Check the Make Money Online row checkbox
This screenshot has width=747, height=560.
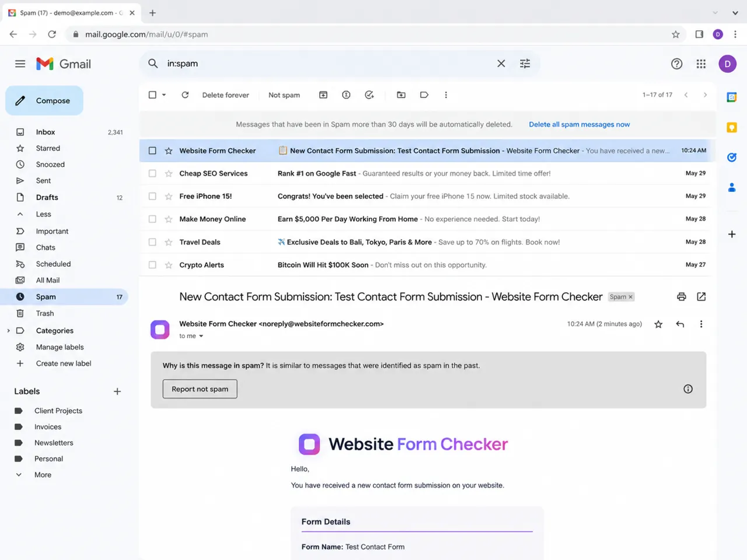click(152, 219)
